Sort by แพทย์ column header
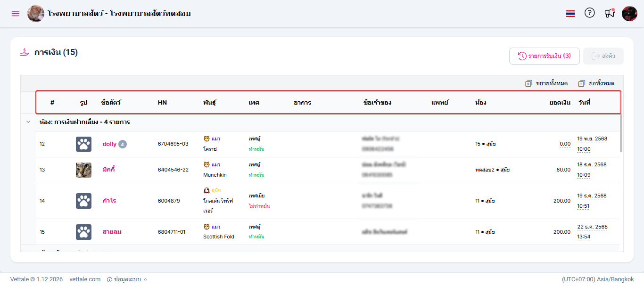 [440, 103]
